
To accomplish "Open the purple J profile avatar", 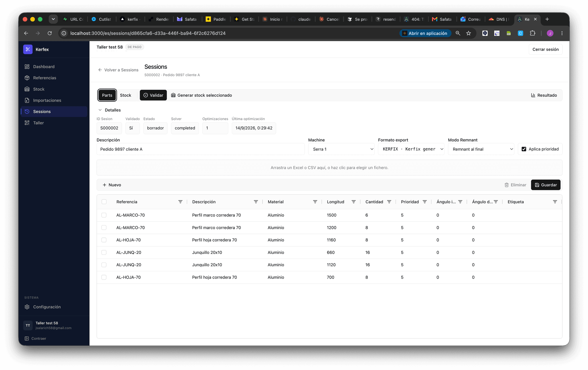I will click(550, 33).
